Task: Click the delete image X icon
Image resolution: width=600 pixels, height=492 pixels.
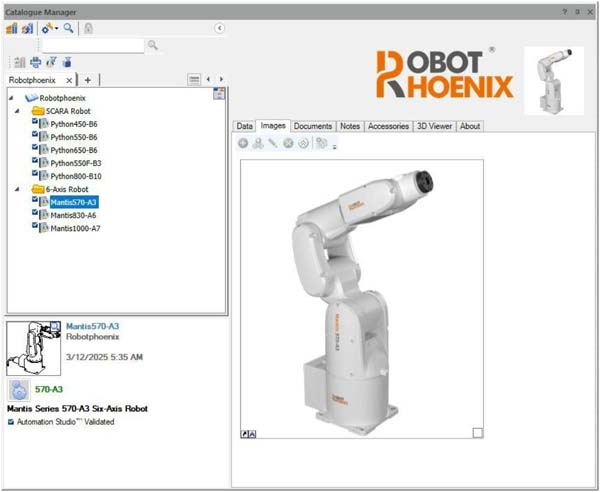Action: point(288,143)
